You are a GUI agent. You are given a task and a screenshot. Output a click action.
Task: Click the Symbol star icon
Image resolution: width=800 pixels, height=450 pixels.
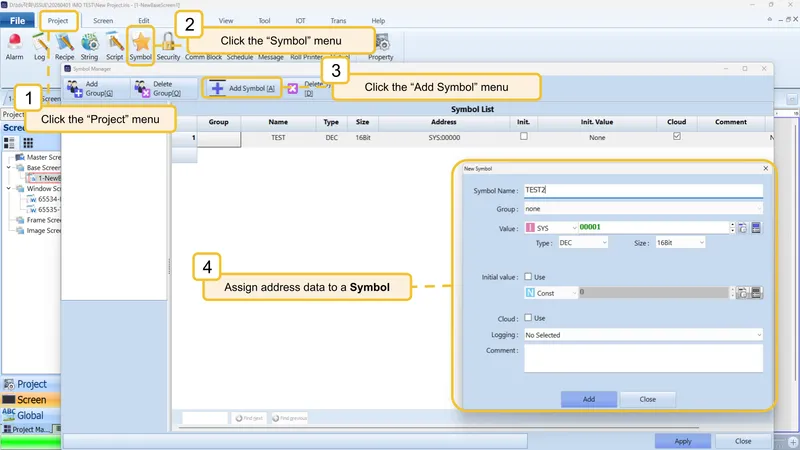click(x=141, y=42)
